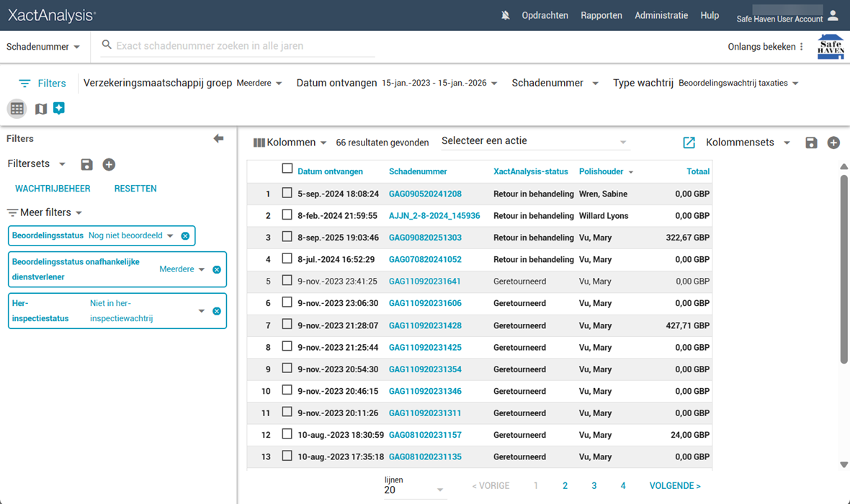Click the muted notifications bell icon
Screen dimensions: 850x504
pyautogui.click(x=506, y=16)
